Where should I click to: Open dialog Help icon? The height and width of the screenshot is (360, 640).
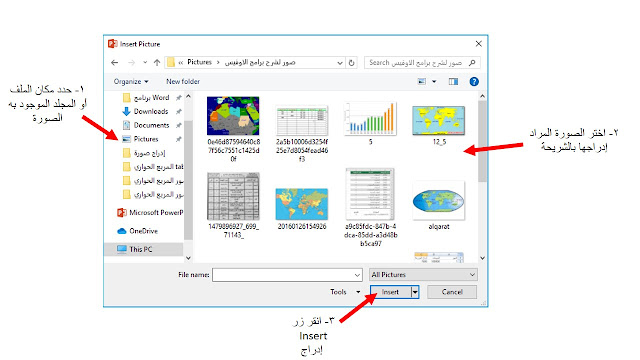pyautogui.click(x=474, y=82)
